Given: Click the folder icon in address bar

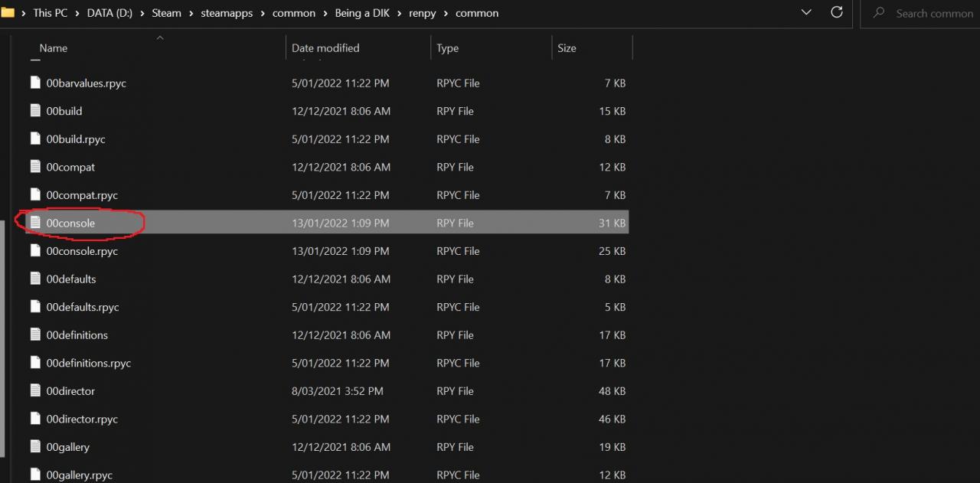Looking at the screenshot, I should pos(8,12).
